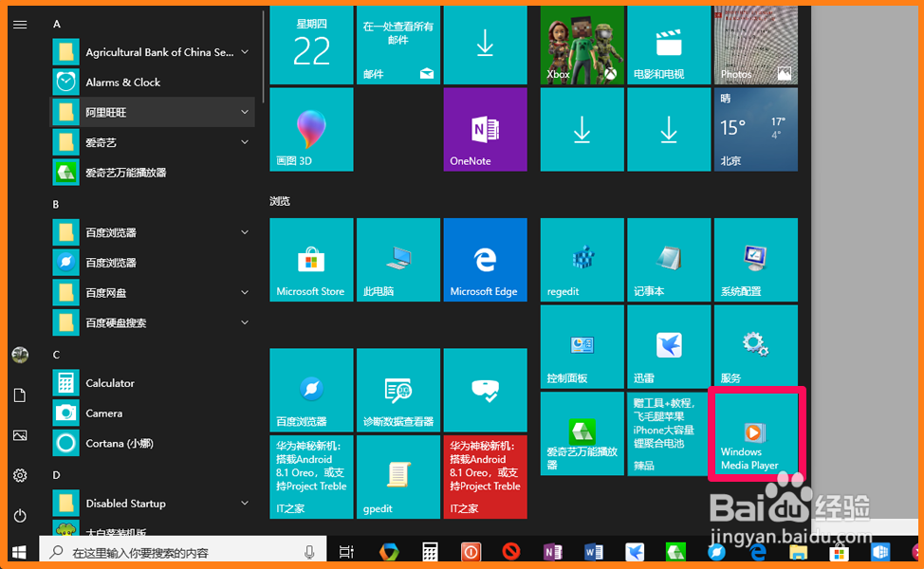
Task: Launch Alarms & Clock from the app list
Action: (x=154, y=82)
